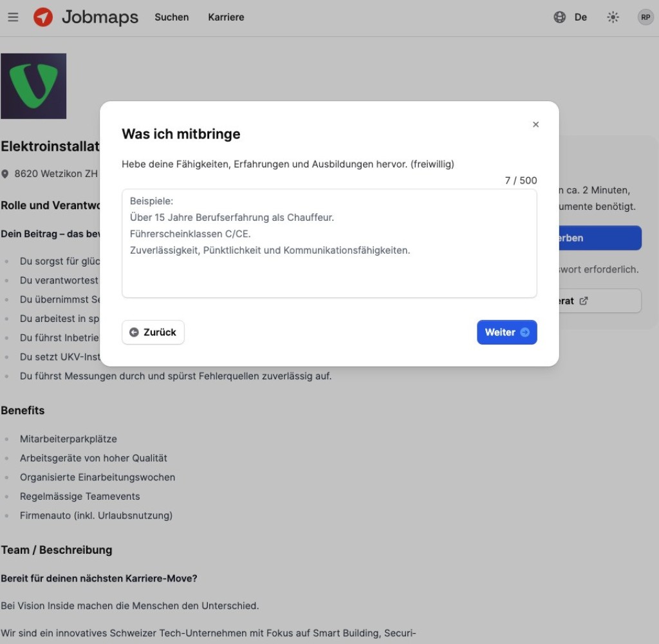This screenshot has height=644, width=659.
Task: Open the RP user profile avatar
Action: coord(645,17)
